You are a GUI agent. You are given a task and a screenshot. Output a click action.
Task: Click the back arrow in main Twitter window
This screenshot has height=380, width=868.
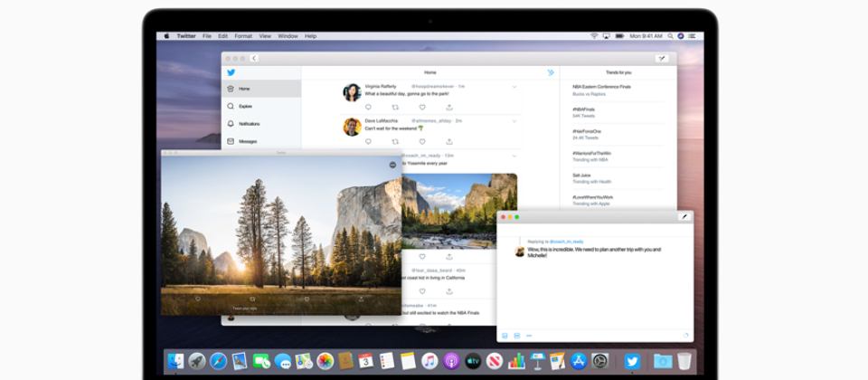point(254,58)
